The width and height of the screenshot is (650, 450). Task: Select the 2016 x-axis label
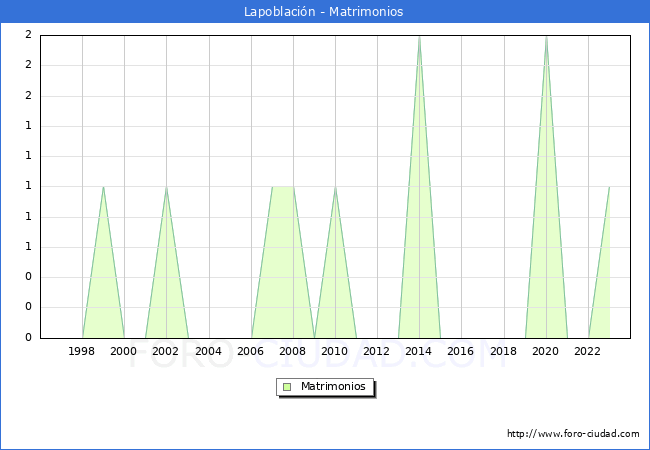[x=461, y=351]
